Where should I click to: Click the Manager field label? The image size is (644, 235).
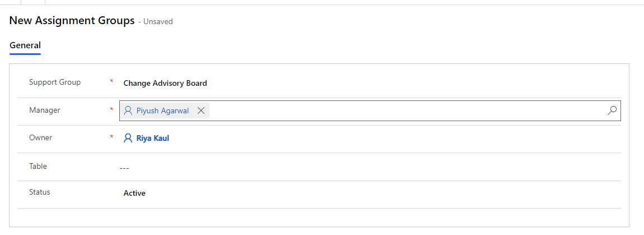pyautogui.click(x=45, y=110)
